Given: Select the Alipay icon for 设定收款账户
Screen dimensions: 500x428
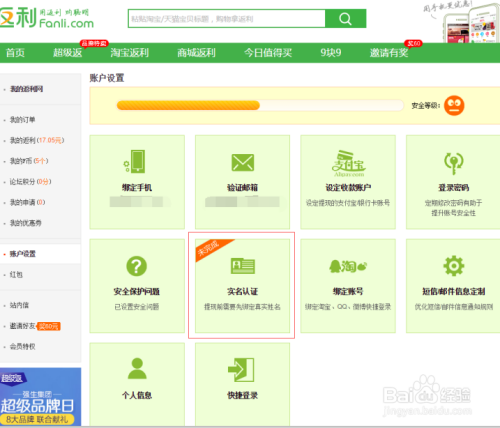Looking at the screenshot, I should click(x=348, y=163).
